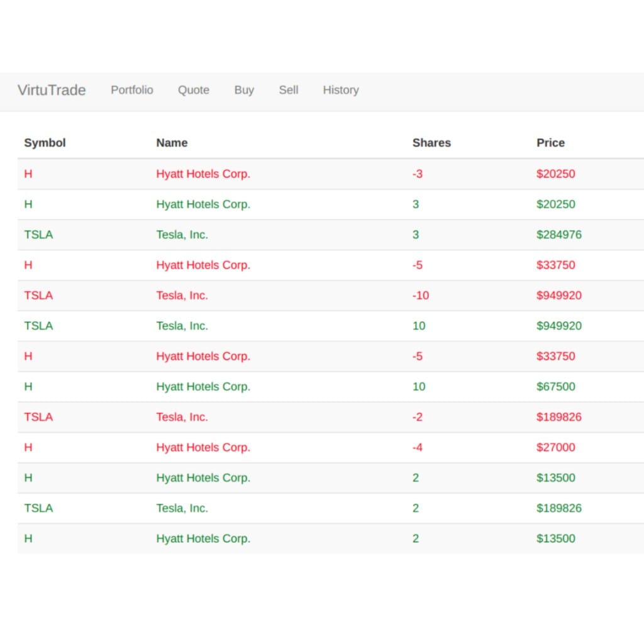Select the -10 shares cell
Image resolution: width=644 pixels, height=644 pixels.
coord(421,296)
